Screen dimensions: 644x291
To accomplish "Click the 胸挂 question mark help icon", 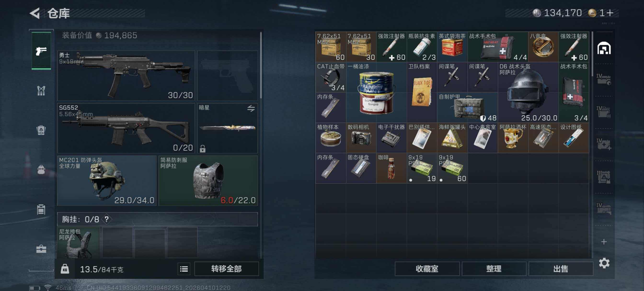I will tap(107, 219).
